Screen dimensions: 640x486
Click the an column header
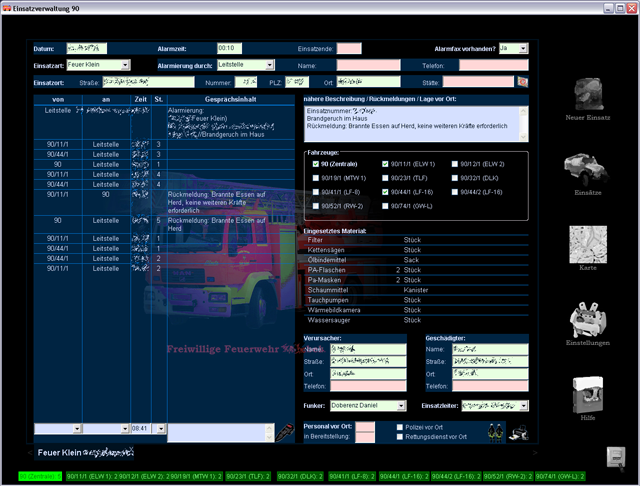tap(106, 100)
